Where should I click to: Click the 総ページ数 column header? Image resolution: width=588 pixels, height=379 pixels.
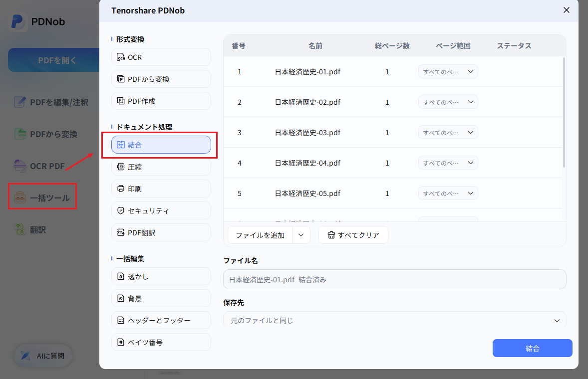click(392, 46)
